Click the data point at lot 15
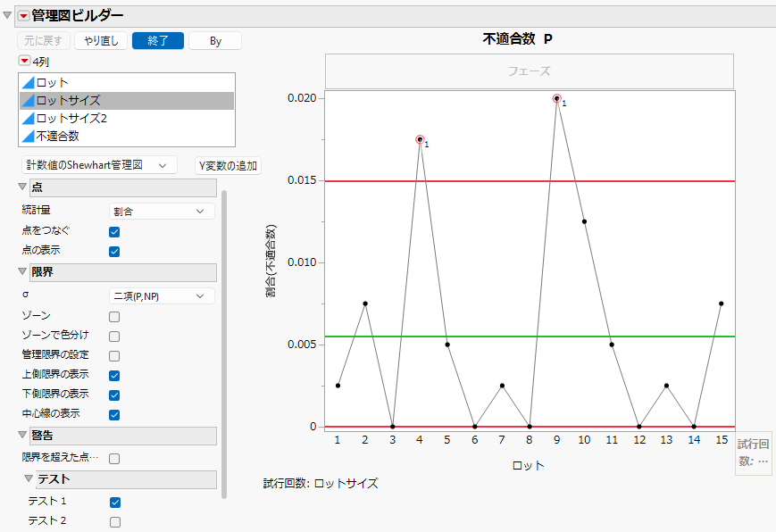776x532 pixels. [721, 303]
